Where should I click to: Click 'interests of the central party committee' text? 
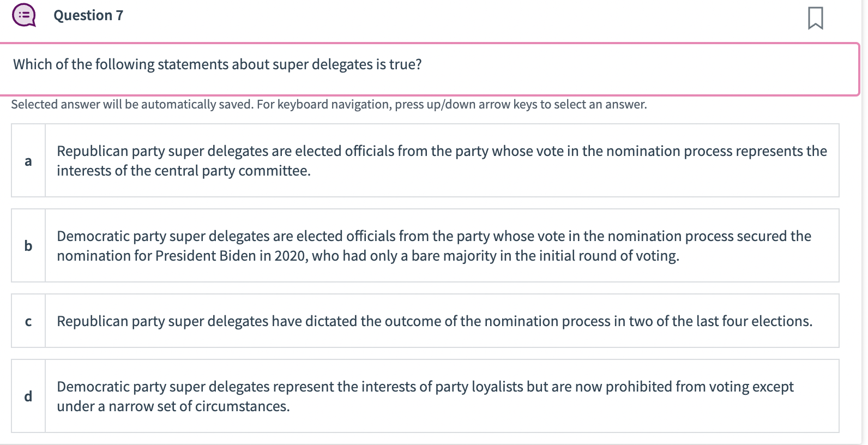[183, 171]
